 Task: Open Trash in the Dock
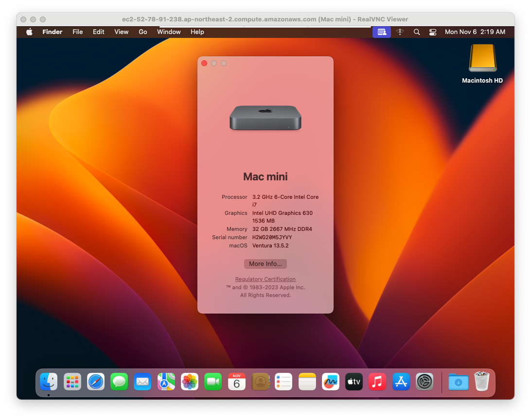coord(482,382)
